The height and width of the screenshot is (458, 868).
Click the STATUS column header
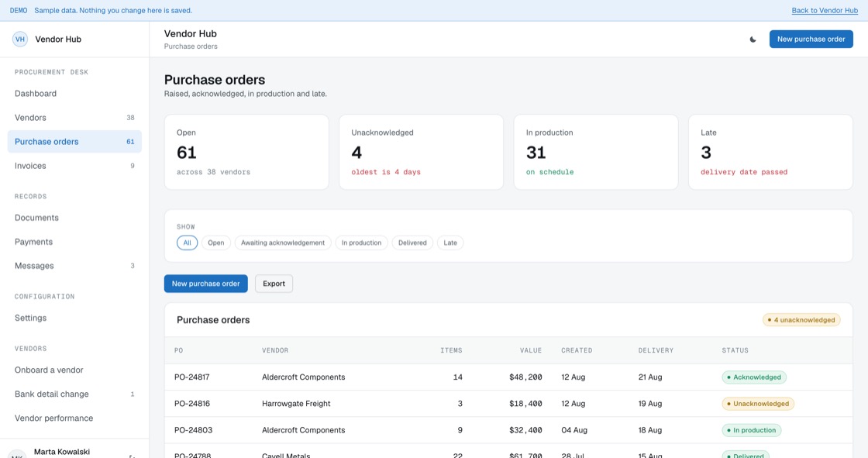pyautogui.click(x=735, y=350)
